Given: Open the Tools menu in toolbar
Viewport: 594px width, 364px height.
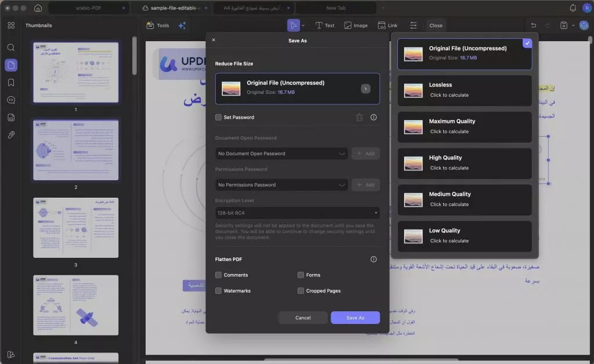Looking at the screenshot, I should [158, 26].
